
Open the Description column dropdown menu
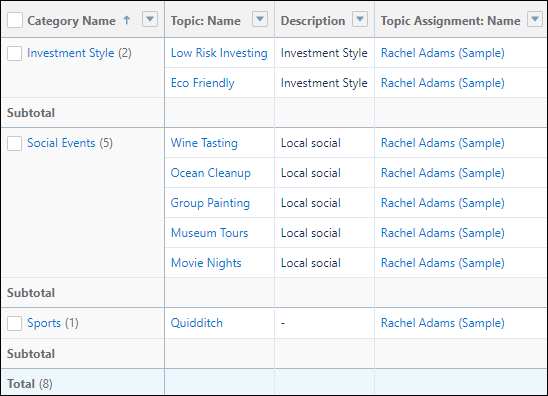point(360,19)
